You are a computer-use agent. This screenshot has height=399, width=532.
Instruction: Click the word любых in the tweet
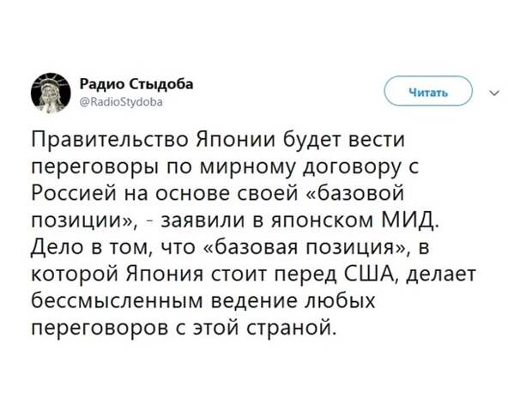(341, 300)
